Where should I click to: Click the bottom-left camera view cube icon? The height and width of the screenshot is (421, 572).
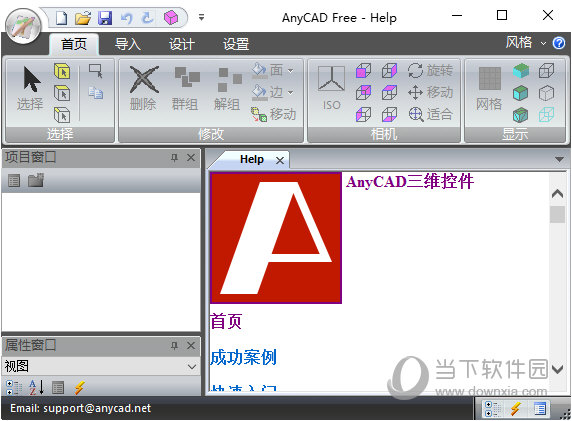point(363,115)
